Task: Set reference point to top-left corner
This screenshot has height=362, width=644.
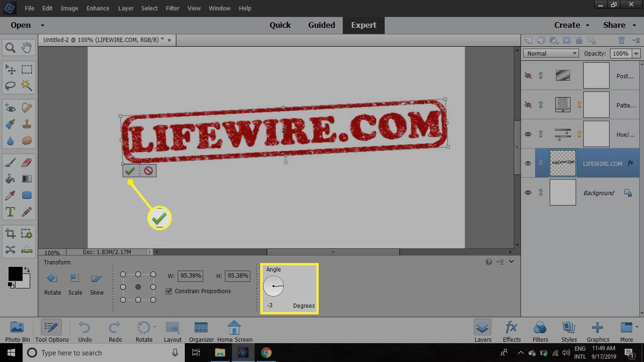Action: coord(123,274)
